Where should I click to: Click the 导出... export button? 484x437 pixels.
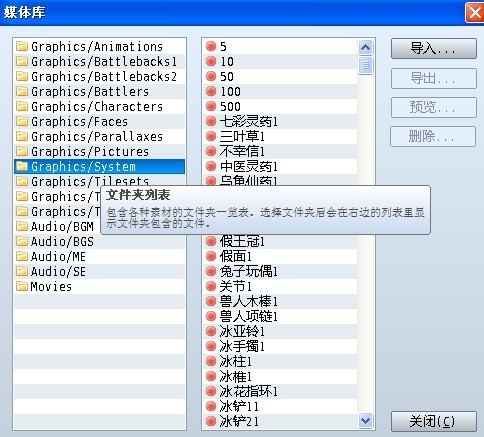(x=434, y=78)
